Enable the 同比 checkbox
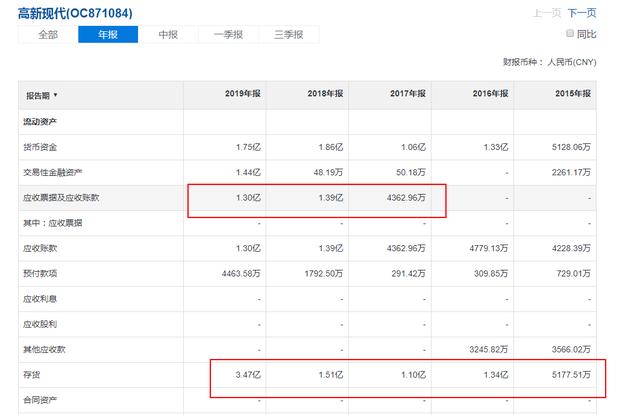This screenshot has width=640, height=415. pyautogui.click(x=570, y=33)
